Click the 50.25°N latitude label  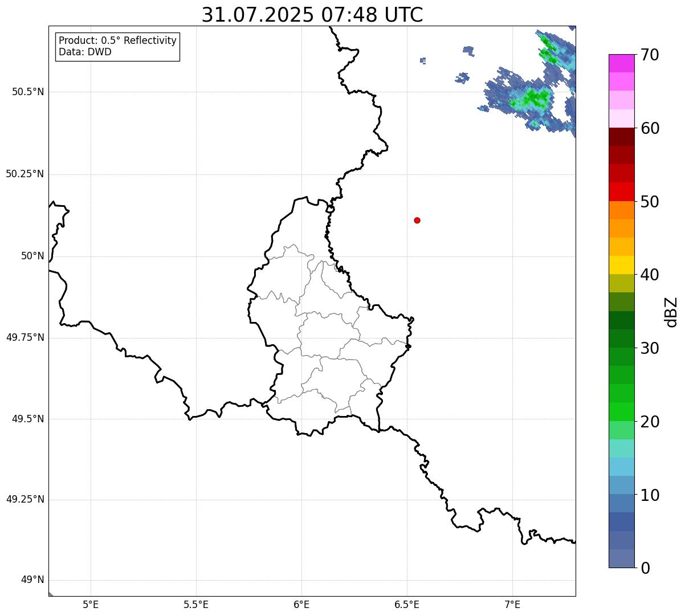pyautogui.click(x=25, y=174)
